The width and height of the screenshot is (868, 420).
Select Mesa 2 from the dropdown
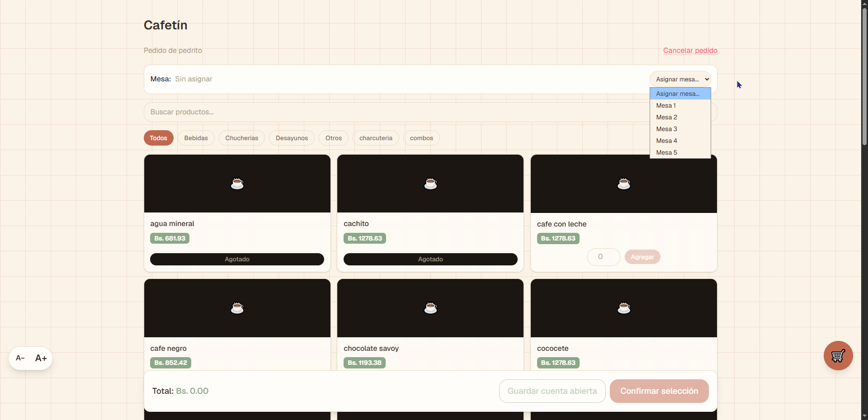(x=680, y=117)
